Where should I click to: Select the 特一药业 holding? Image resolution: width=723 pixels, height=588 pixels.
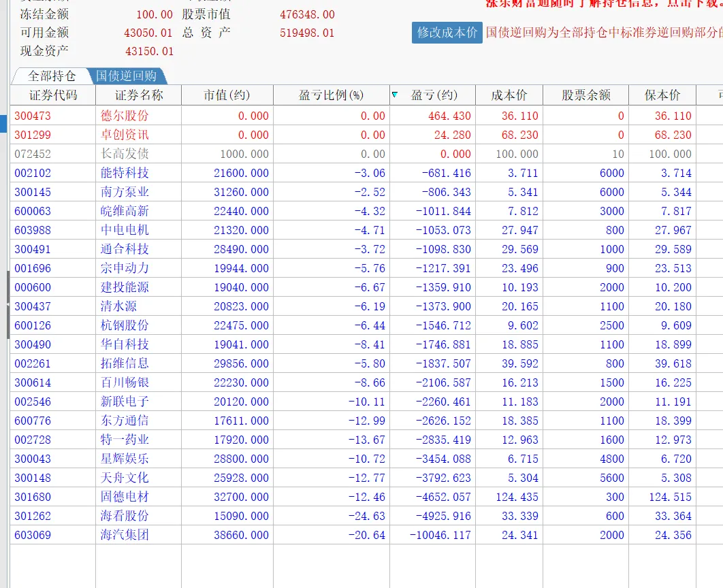pyautogui.click(x=125, y=440)
